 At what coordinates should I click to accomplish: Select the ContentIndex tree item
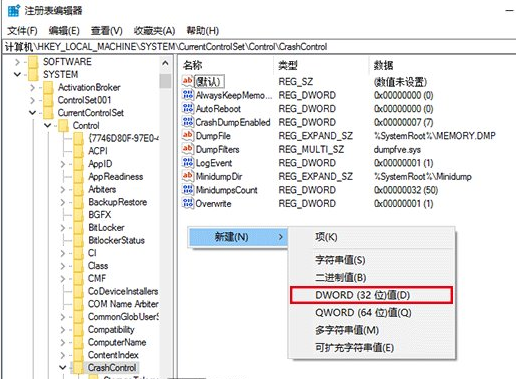click(x=113, y=355)
